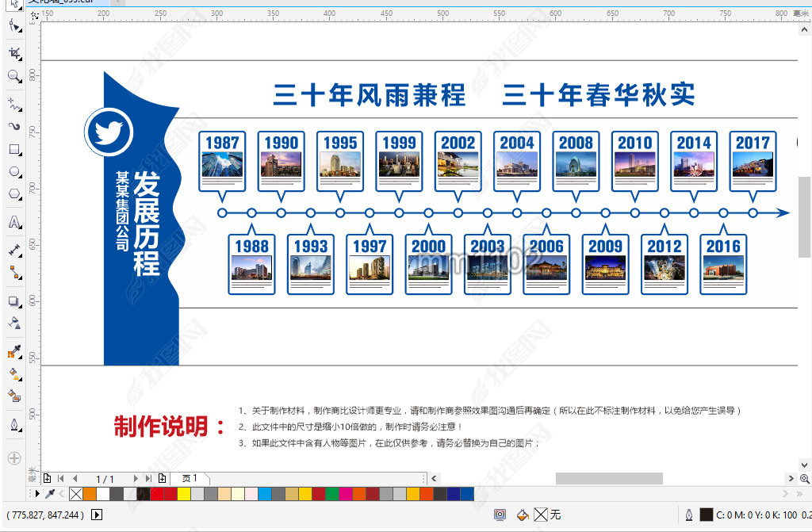
Task: Switch to the 页 1 page tab
Action: tap(190, 478)
